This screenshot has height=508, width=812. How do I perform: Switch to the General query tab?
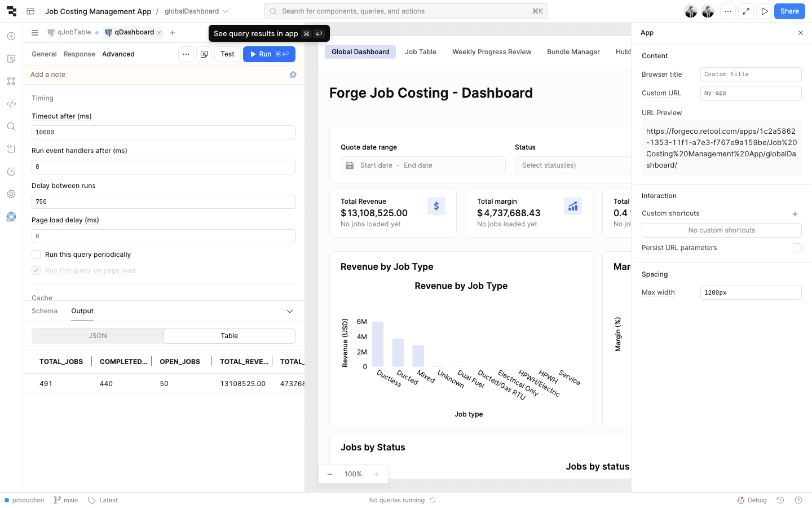(x=44, y=54)
